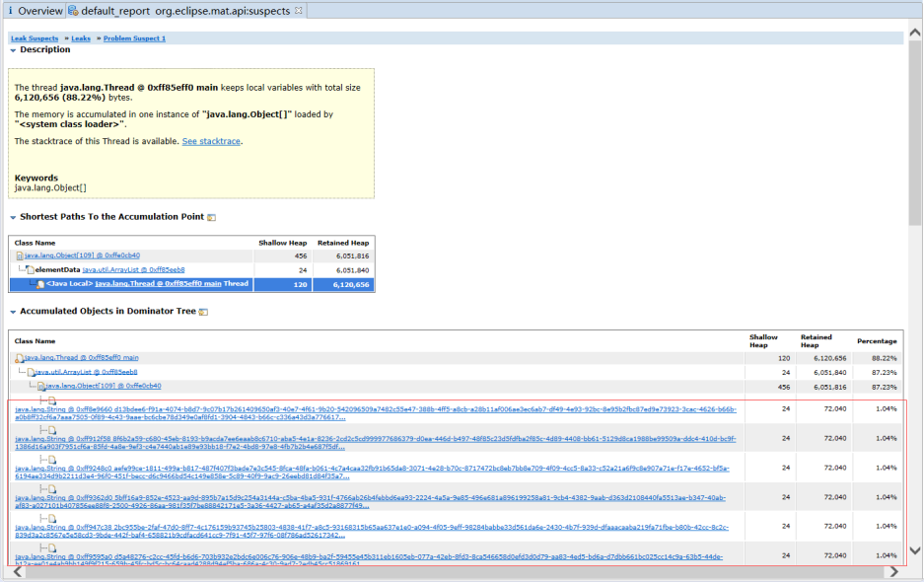Open java.lang.Object[109] link in Shortest Paths table
Viewport: 924px width, 582px height.
tap(82, 255)
